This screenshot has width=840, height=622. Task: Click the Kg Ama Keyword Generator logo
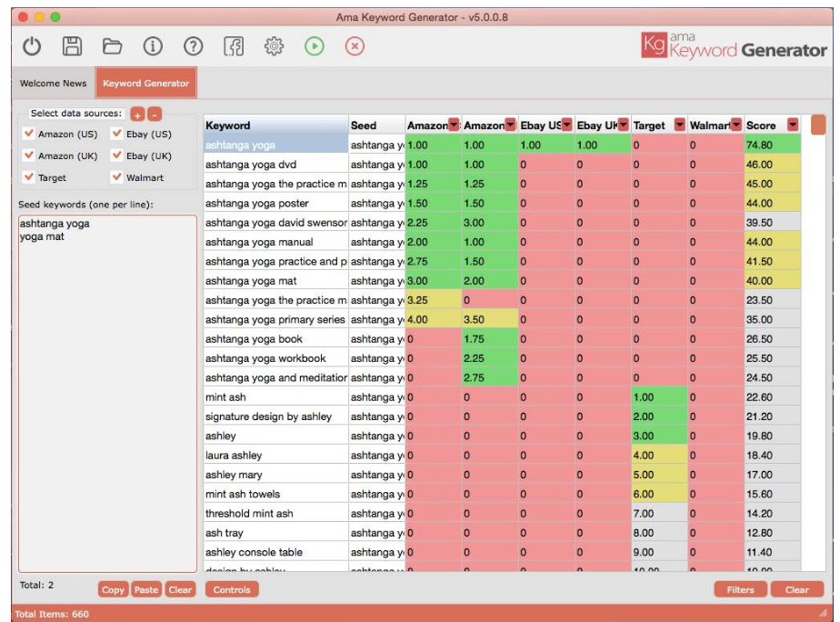pos(734,46)
